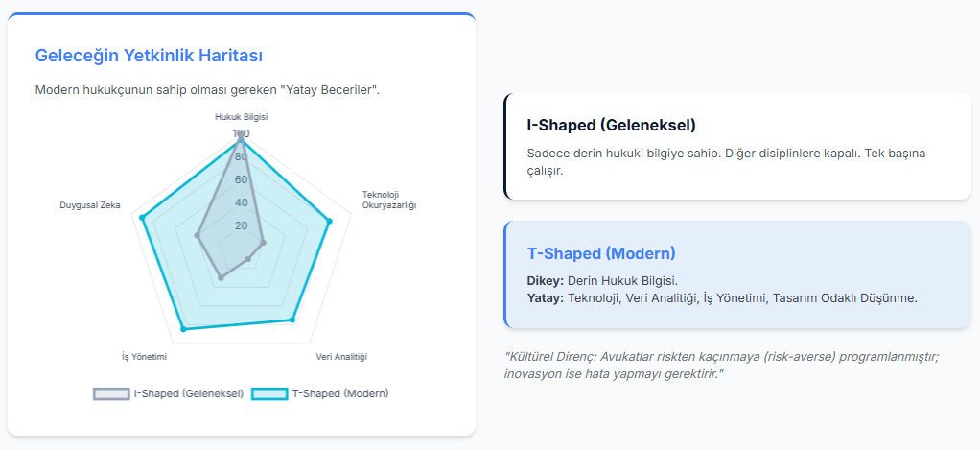Click the gray I-Shaped legend color box

pyautogui.click(x=111, y=393)
